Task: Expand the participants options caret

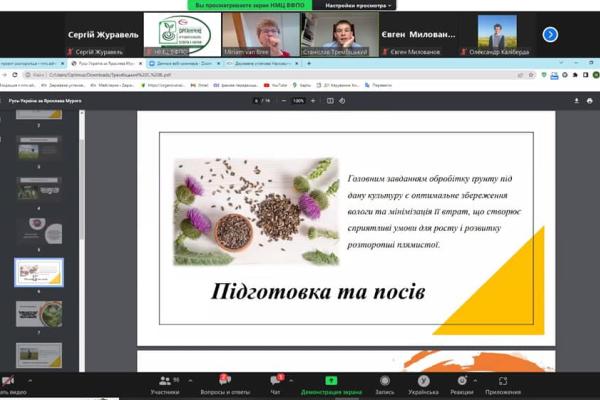Action: coord(190,380)
